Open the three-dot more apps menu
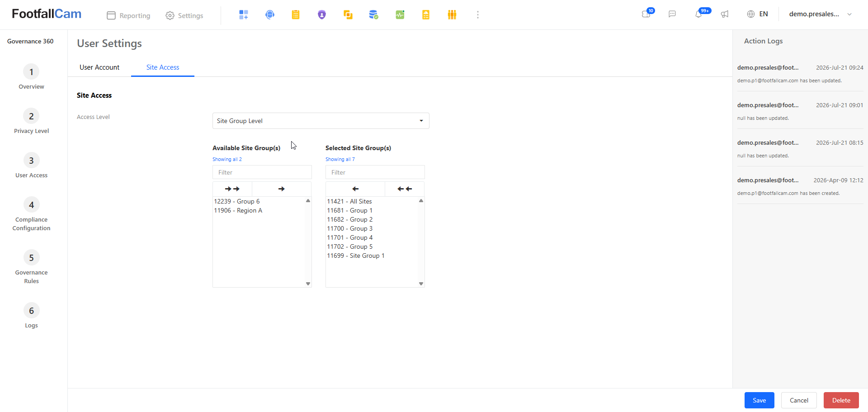Viewport: 868px width, 412px height. pyautogui.click(x=478, y=15)
